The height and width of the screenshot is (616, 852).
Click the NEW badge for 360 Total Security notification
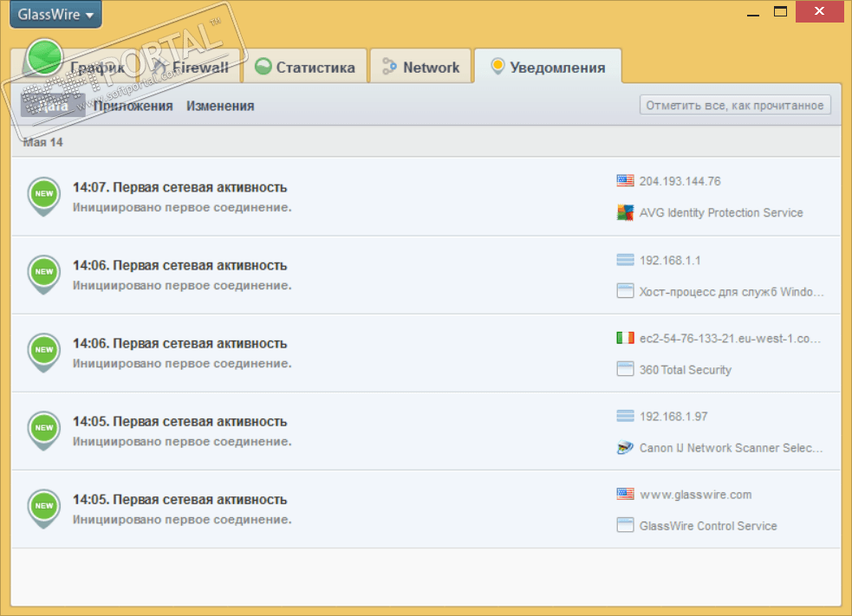[x=44, y=353]
